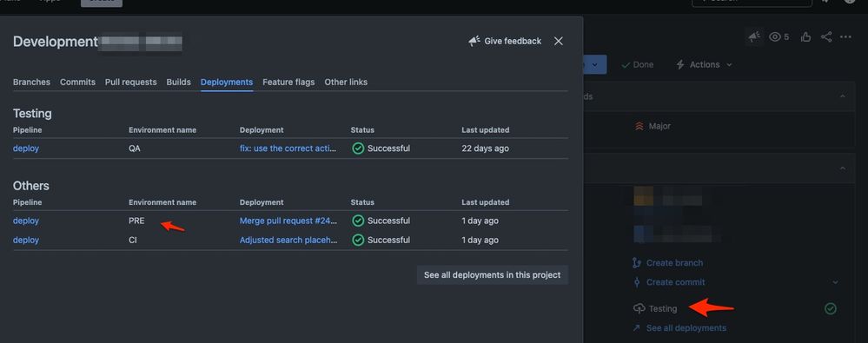Click the megaphone icon beside watchers
Viewport: 868px width, 343px height.
(x=754, y=37)
